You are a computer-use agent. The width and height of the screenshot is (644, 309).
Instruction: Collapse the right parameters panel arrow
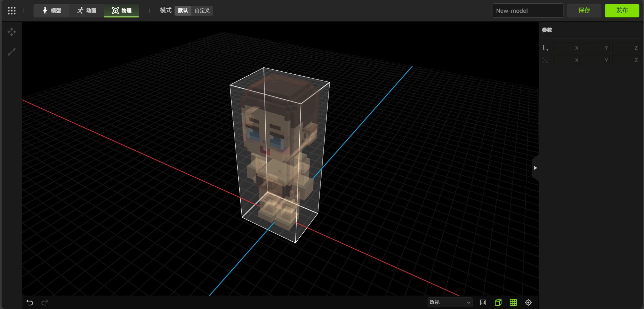pyautogui.click(x=535, y=168)
